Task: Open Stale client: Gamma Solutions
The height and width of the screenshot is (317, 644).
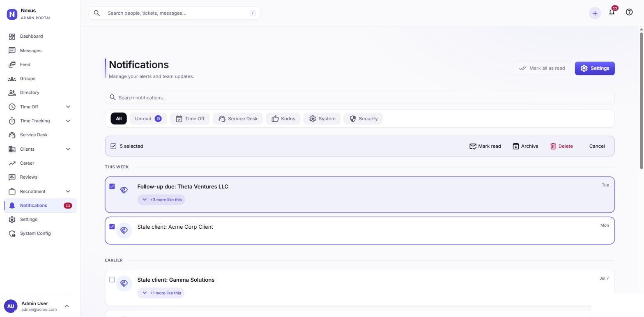Action: [176, 280]
